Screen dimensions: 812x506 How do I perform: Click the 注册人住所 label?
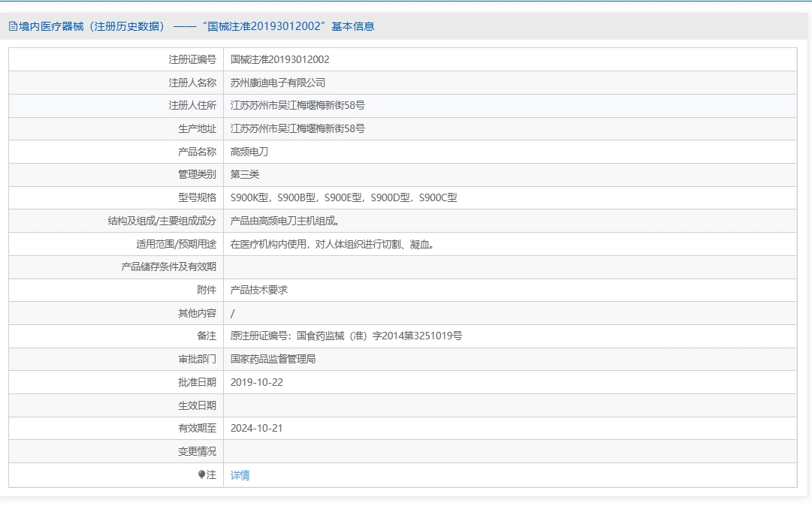tap(192, 106)
